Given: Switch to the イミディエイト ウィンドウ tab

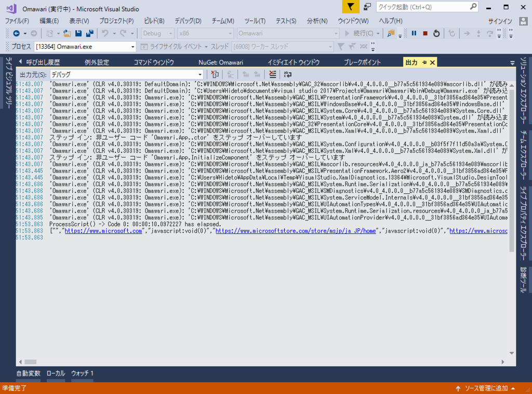Looking at the screenshot, I should [294, 62].
